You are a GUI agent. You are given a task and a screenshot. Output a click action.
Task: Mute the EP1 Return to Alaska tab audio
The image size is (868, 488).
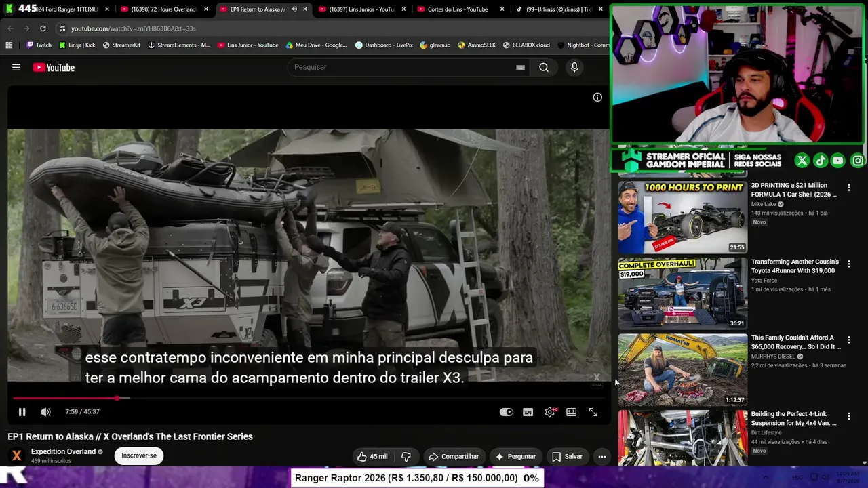[x=294, y=9]
